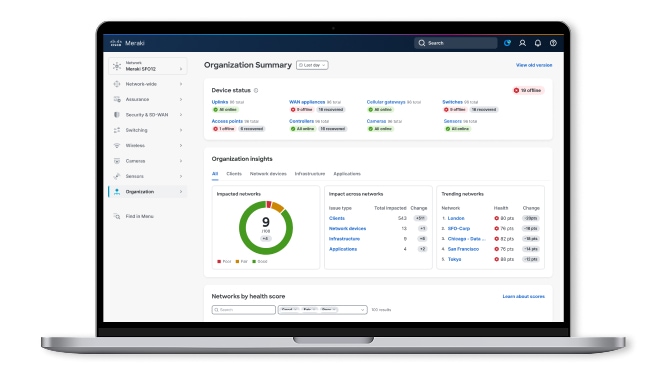This screenshot has height=375, width=666.
Task: Click the Wireless wifi icon in sidebar
Action: click(117, 146)
